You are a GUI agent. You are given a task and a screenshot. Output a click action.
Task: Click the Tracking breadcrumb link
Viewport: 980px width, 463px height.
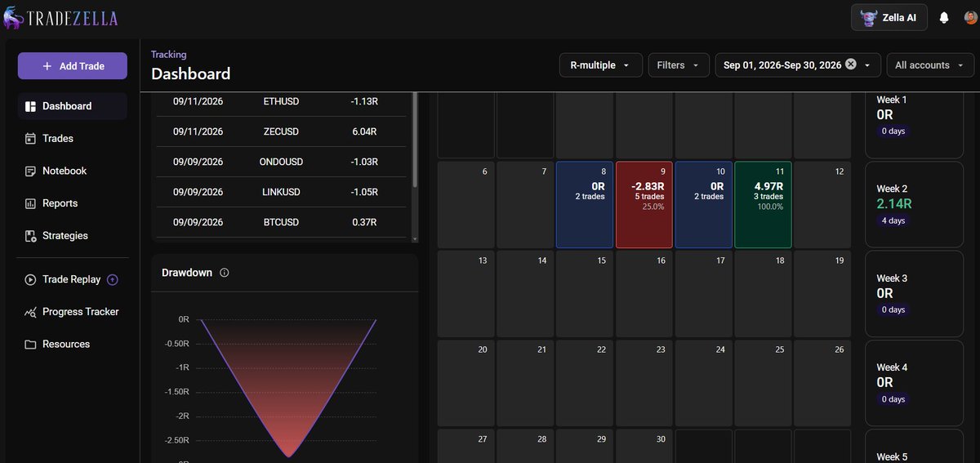coord(168,54)
